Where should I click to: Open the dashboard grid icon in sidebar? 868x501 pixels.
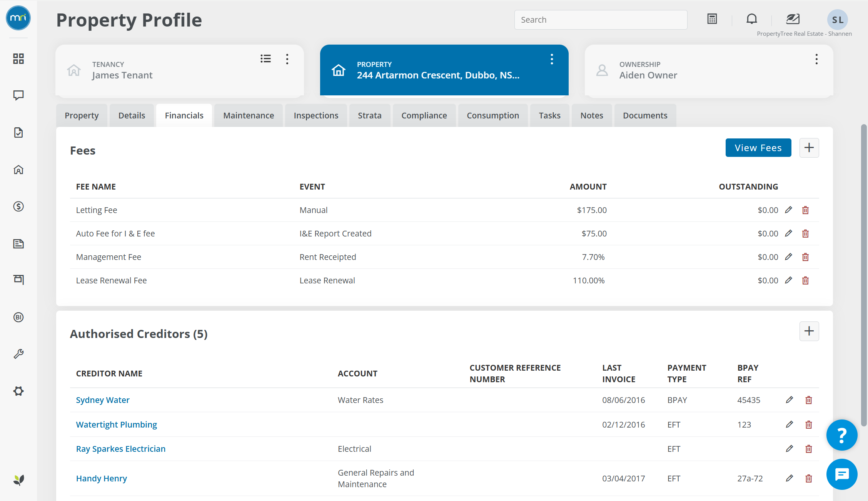[x=18, y=58]
